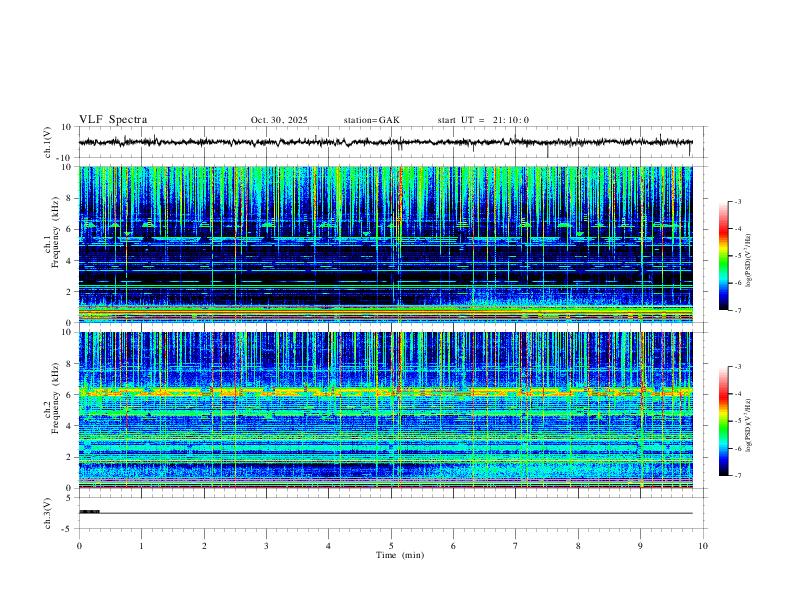The image size is (792, 612).
Task: Click the 'VLF Spectra' plot title
Action: 113,120
